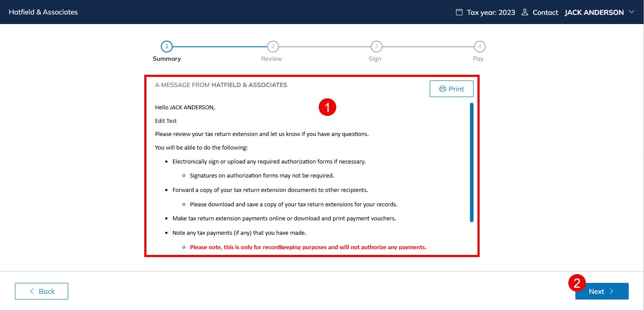The image size is (644, 310).
Task: Select the step 1 circle in progress tracker
Action: (167, 46)
